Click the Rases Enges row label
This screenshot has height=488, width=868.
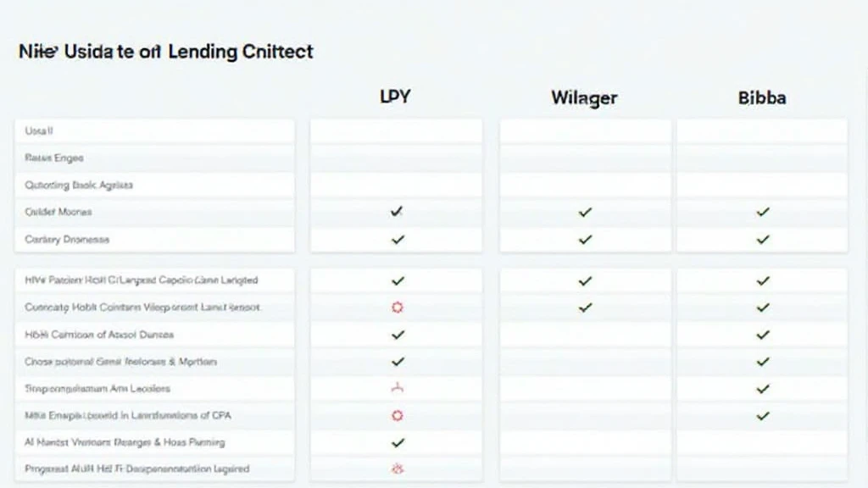pyautogui.click(x=54, y=158)
